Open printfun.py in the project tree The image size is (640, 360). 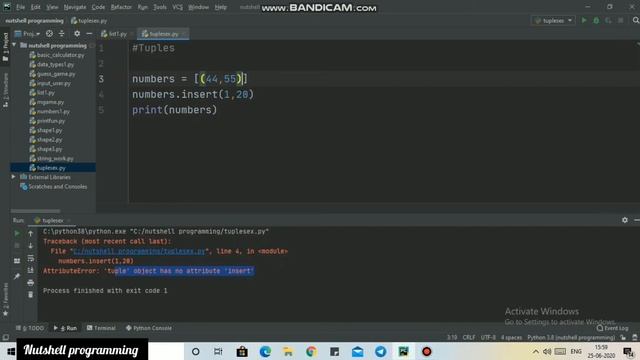coord(51,121)
